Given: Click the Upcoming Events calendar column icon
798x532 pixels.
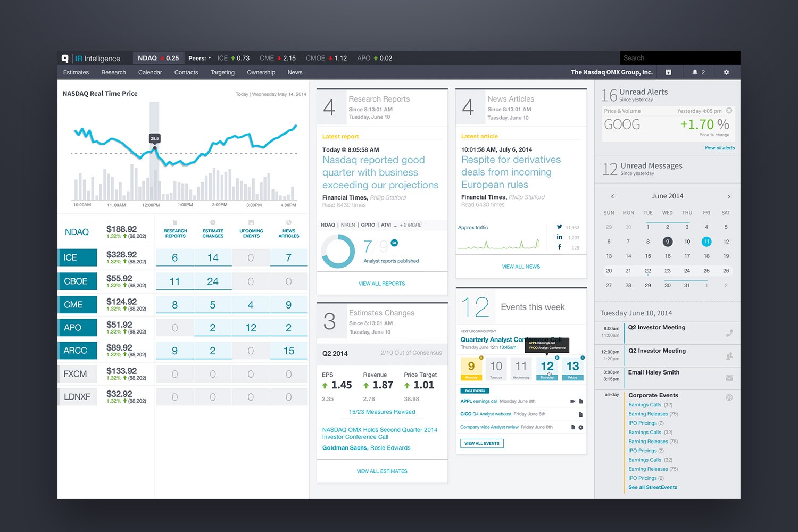Looking at the screenshot, I should click(x=251, y=222).
